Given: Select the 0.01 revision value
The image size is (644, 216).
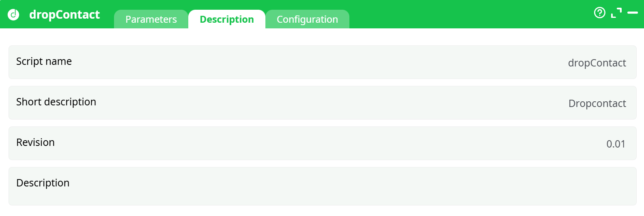Looking at the screenshot, I should click(x=616, y=144).
